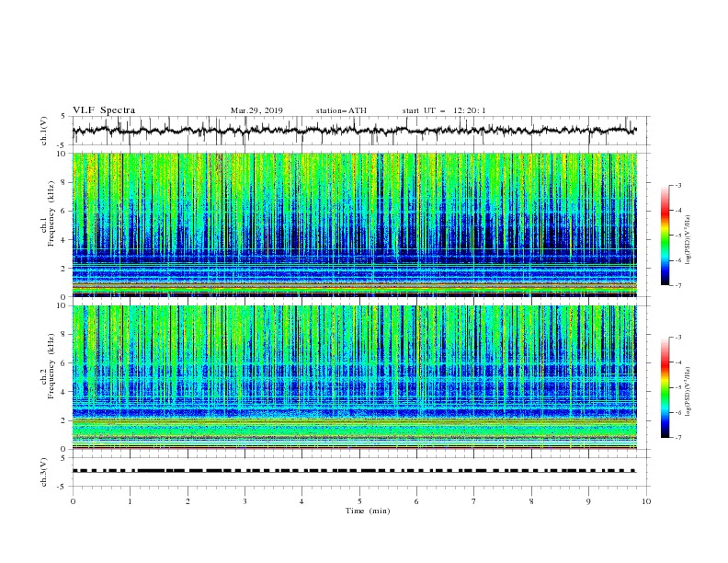The height and width of the screenshot is (563, 728).
Task: Click time axis tick label "2"
Action: click(x=188, y=501)
